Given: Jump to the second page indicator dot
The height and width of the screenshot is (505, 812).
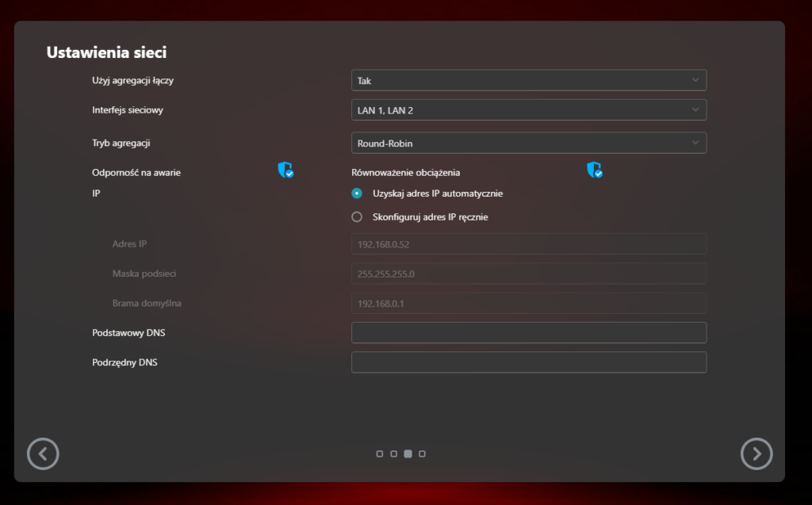Looking at the screenshot, I should (393, 453).
